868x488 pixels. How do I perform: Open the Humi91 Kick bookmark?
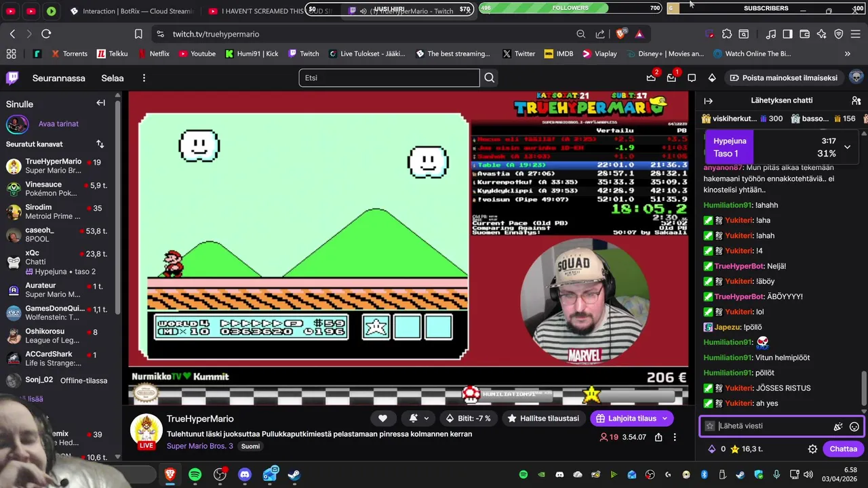(x=252, y=54)
